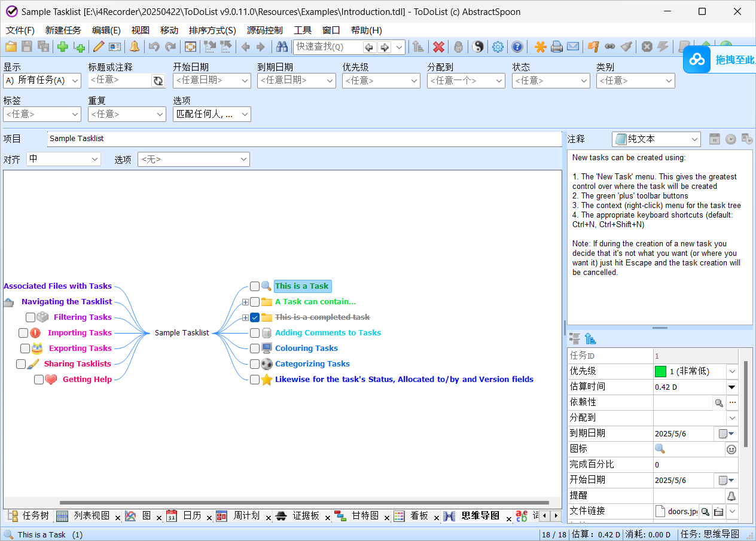The height and width of the screenshot is (541, 756).
Task: Open the 工具 menu
Action: tap(303, 30)
